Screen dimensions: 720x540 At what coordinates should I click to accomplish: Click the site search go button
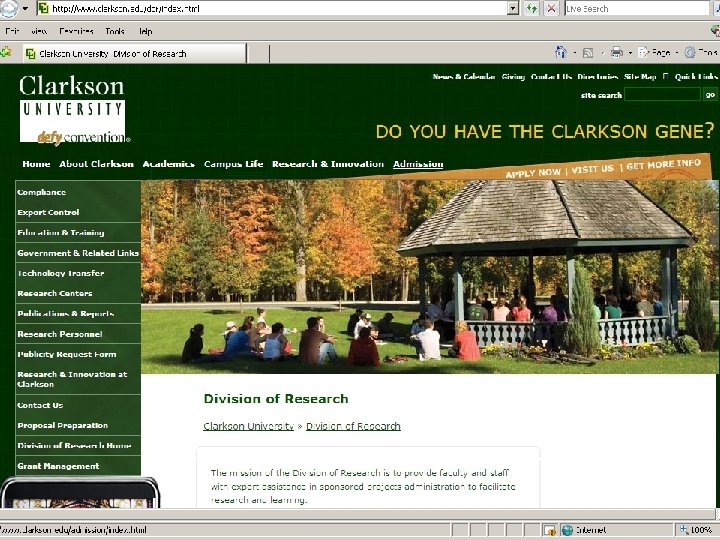(x=710, y=95)
